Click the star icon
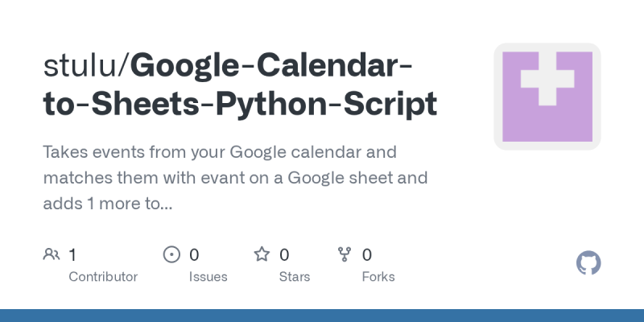Image resolution: width=644 pixels, height=322 pixels. [262, 255]
